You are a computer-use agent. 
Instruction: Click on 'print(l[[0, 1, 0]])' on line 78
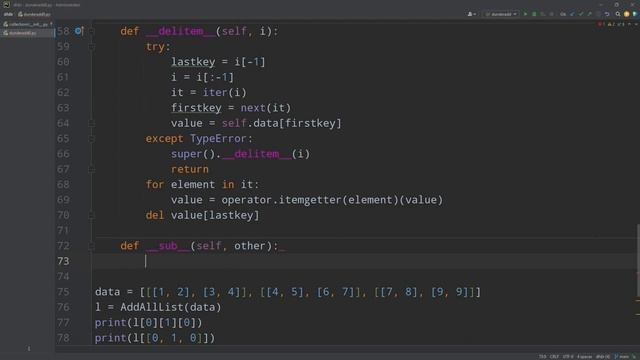(155, 338)
